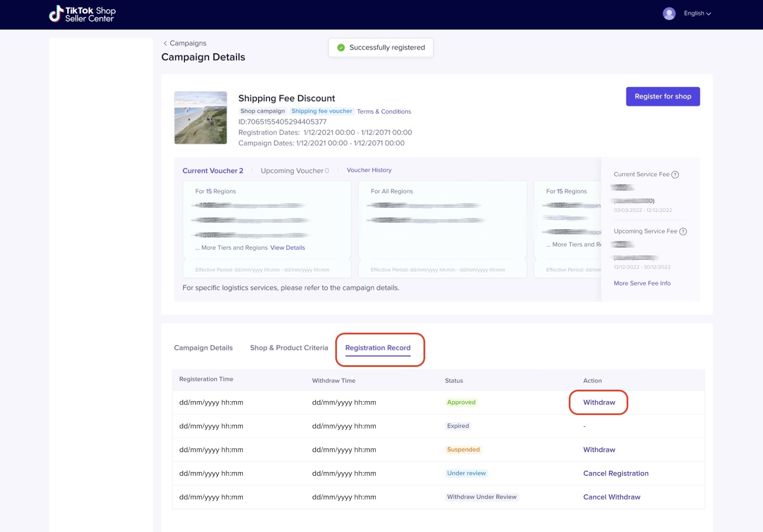Click View Details in first voucher card
Viewport: 763px width, 532px height.
287,248
